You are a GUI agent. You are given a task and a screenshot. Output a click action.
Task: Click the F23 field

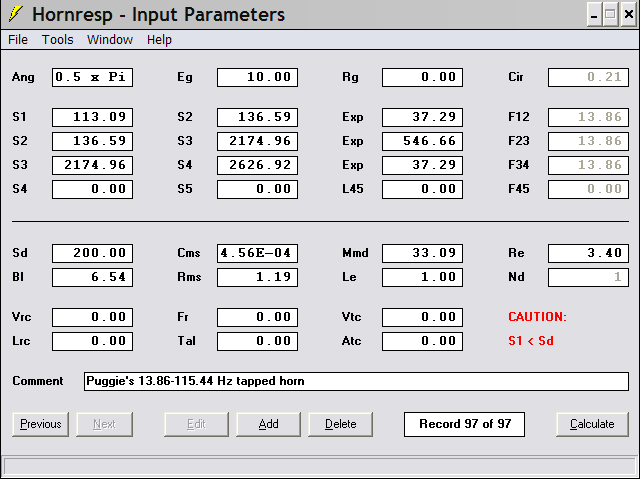pos(588,141)
